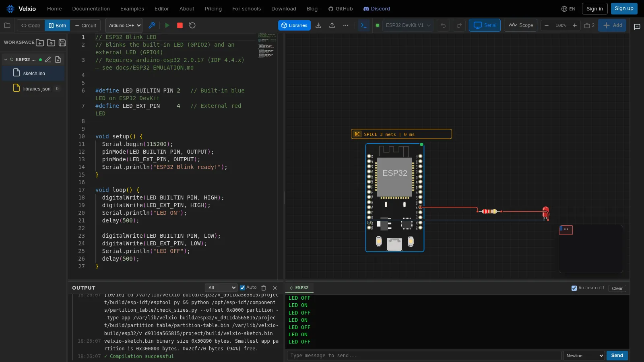Open the board settings wrench icon

click(x=152, y=25)
